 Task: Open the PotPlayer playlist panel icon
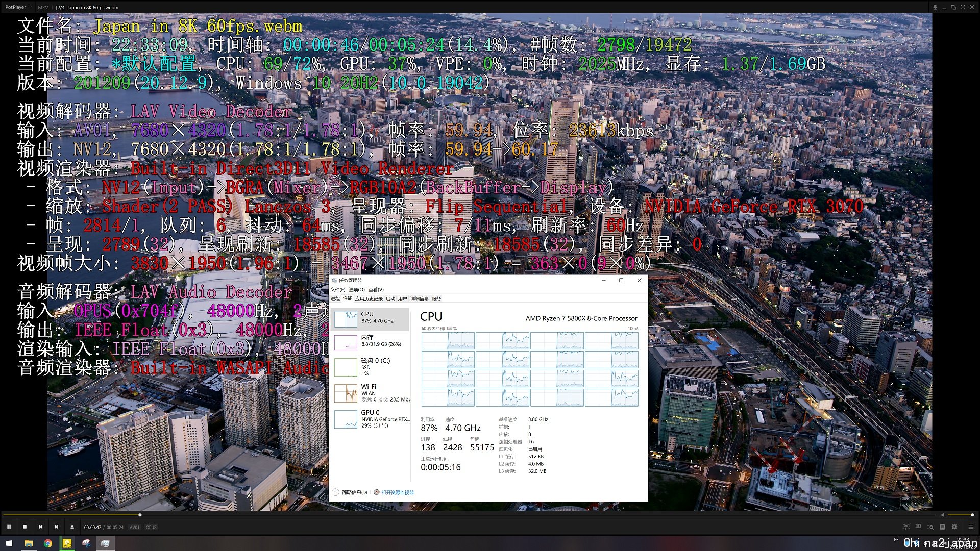(x=942, y=527)
